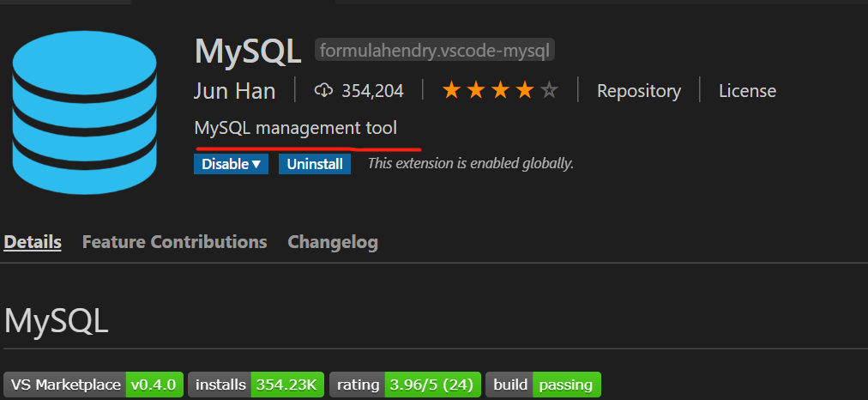Click the cloud download icon
The height and width of the screenshot is (400, 868).
coord(323,90)
